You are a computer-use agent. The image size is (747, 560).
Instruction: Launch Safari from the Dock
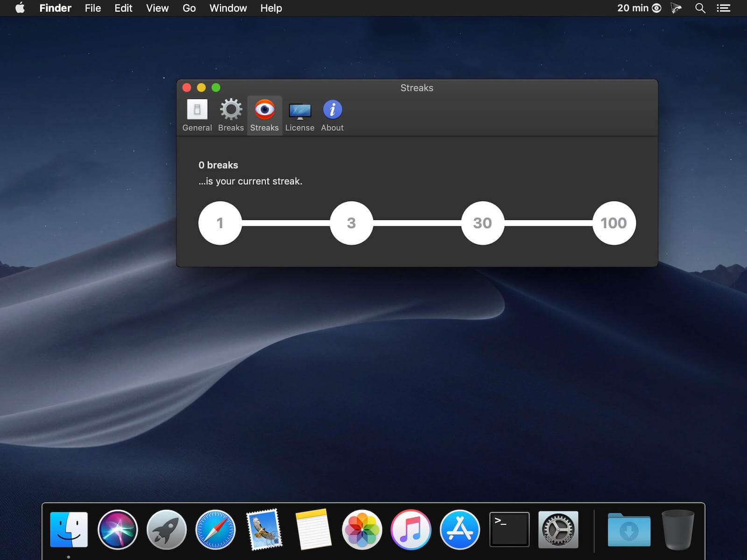point(215,530)
